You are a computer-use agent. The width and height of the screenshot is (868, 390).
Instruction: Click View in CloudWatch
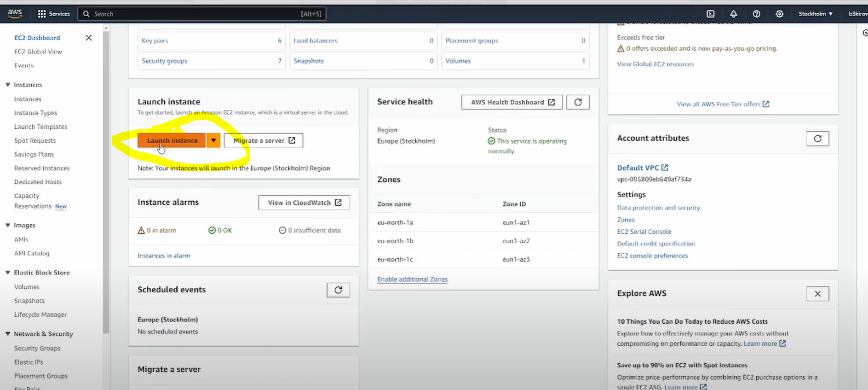[304, 203]
